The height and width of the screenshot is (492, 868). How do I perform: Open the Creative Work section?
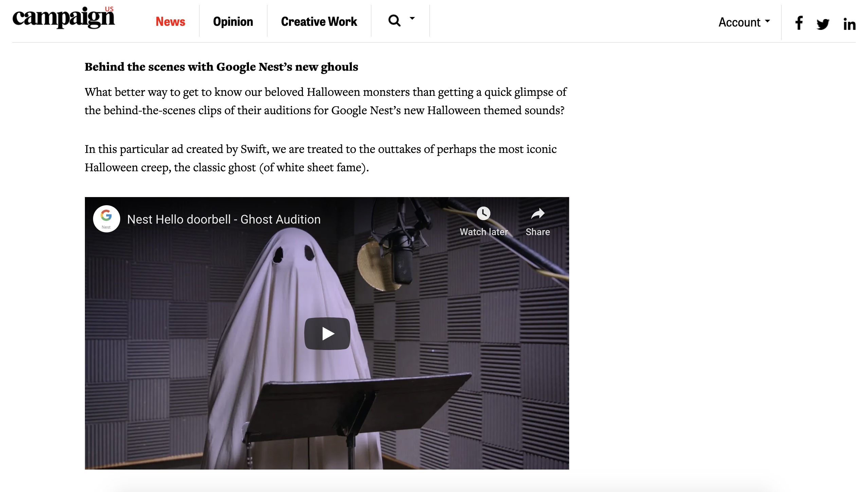pos(319,21)
